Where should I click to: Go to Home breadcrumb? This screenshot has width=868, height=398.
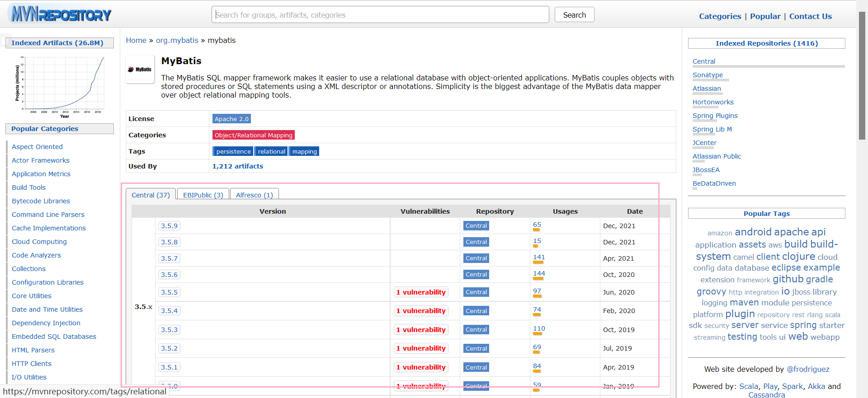[136, 40]
